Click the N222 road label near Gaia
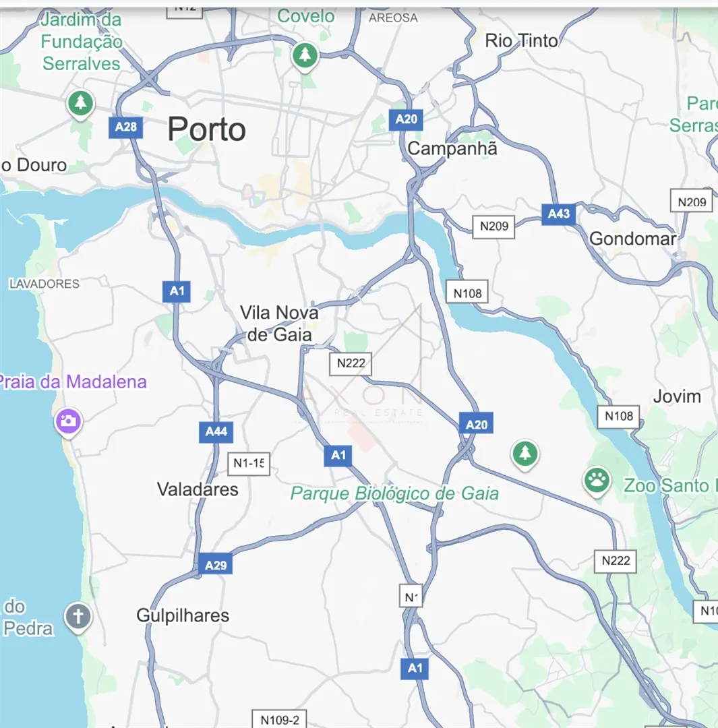The height and width of the screenshot is (728, 718). pos(351,364)
